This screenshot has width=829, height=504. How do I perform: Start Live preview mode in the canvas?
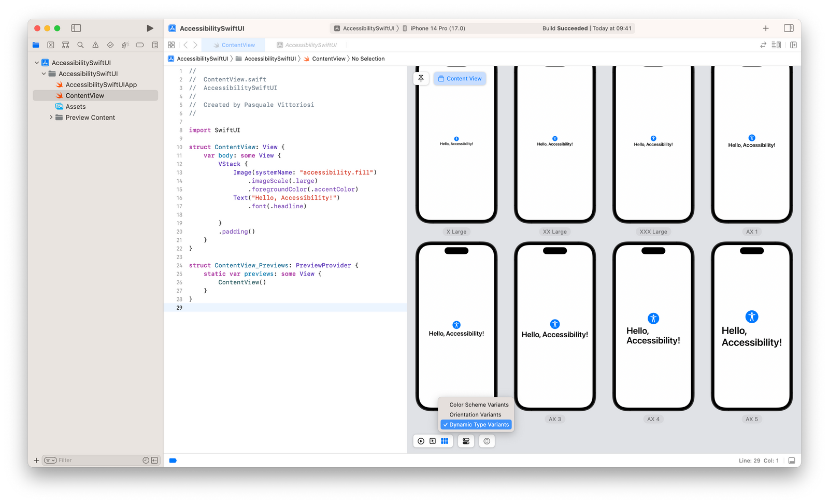420,441
